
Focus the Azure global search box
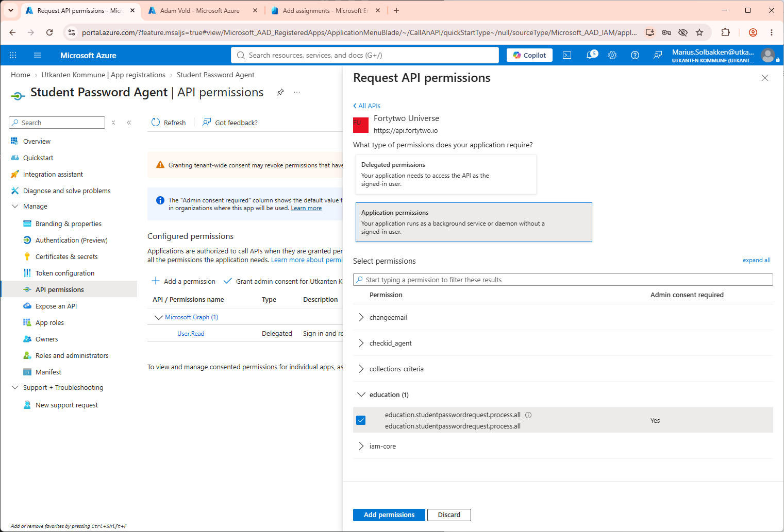click(x=365, y=55)
